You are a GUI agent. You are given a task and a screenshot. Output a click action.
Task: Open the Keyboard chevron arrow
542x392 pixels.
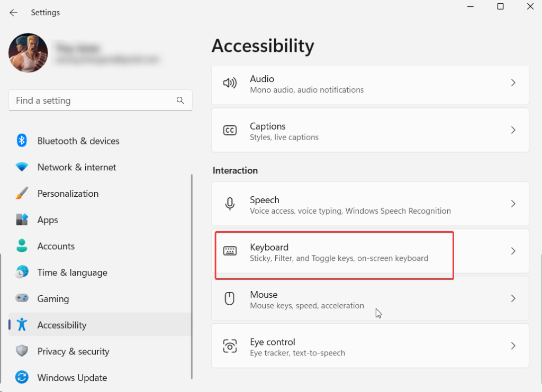(513, 251)
